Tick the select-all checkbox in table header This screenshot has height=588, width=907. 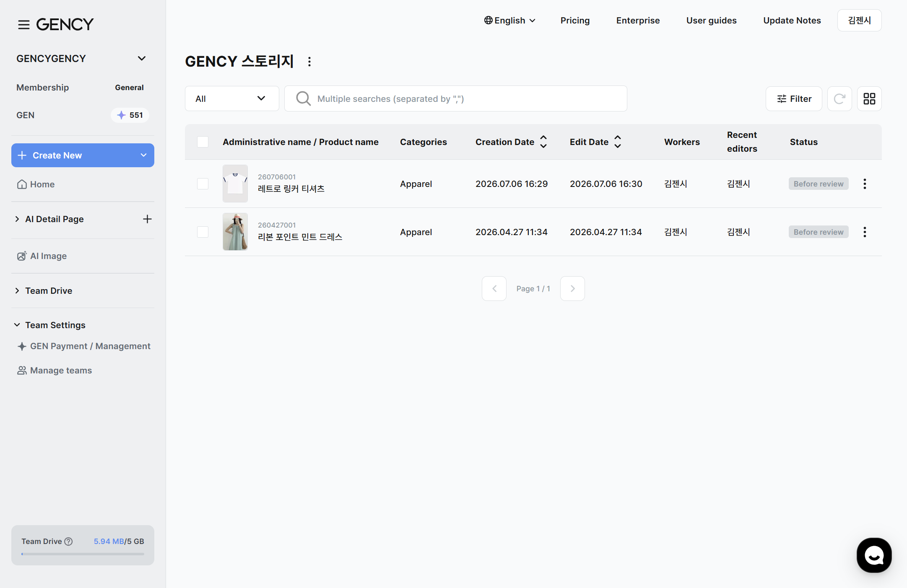coord(203,142)
